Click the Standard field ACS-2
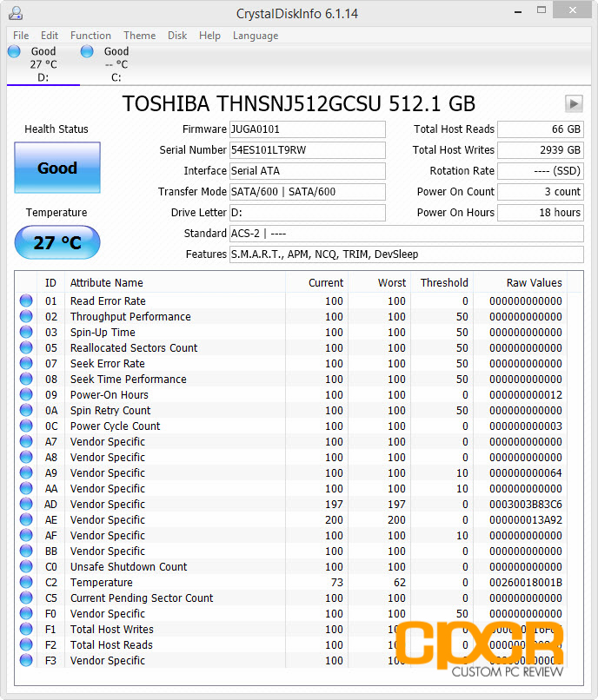Viewport: 598px width, 700px height. pyautogui.click(x=407, y=234)
